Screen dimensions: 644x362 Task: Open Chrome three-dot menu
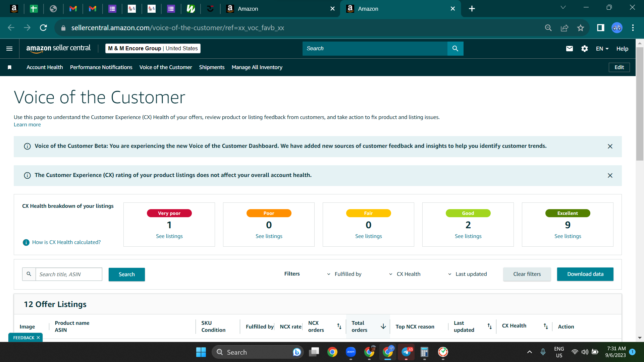click(633, 28)
